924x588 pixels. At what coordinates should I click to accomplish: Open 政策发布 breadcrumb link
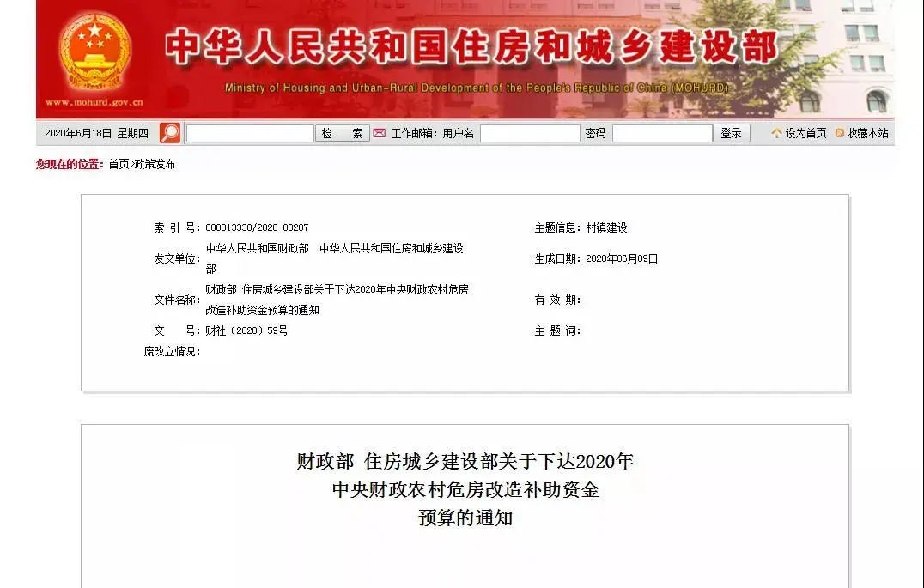[x=155, y=164]
